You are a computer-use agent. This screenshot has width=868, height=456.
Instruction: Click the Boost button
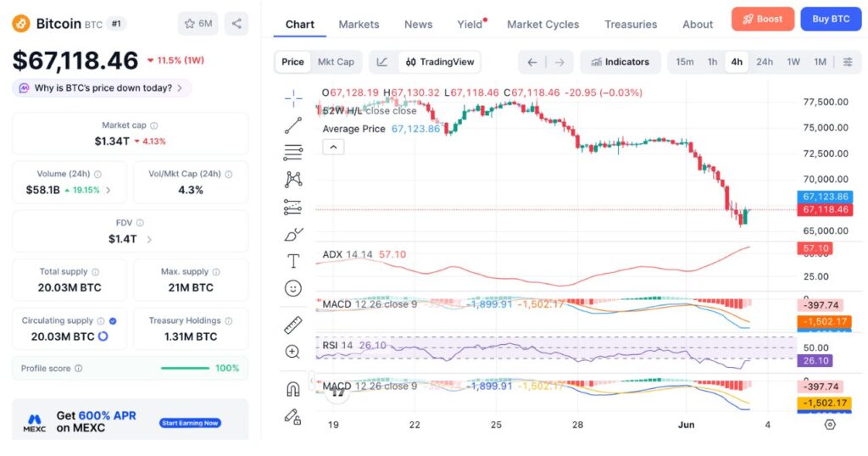pos(762,19)
